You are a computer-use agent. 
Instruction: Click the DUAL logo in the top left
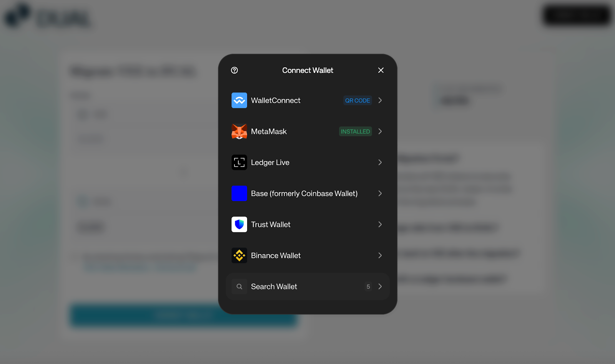(x=48, y=17)
